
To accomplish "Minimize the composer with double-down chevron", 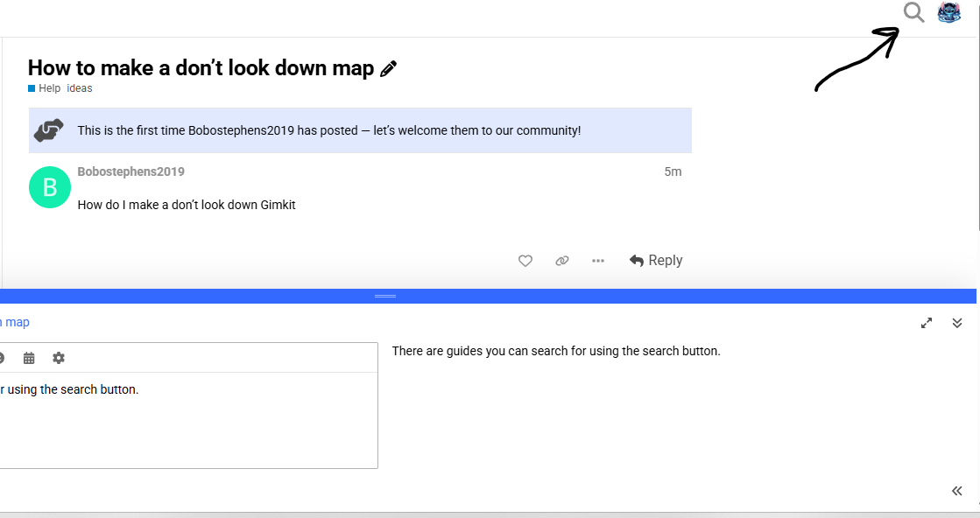I will [957, 323].
